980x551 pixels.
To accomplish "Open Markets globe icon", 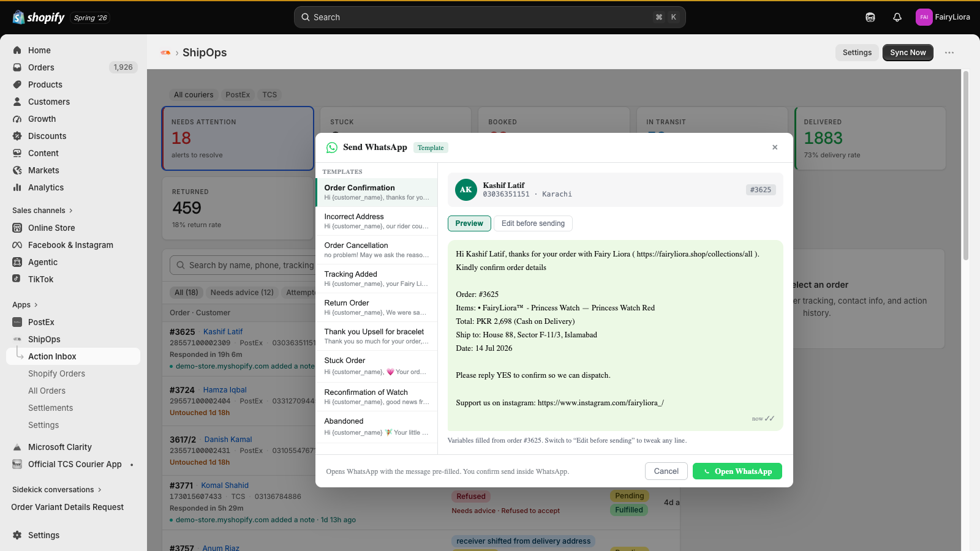I will (x=17, y=170).
